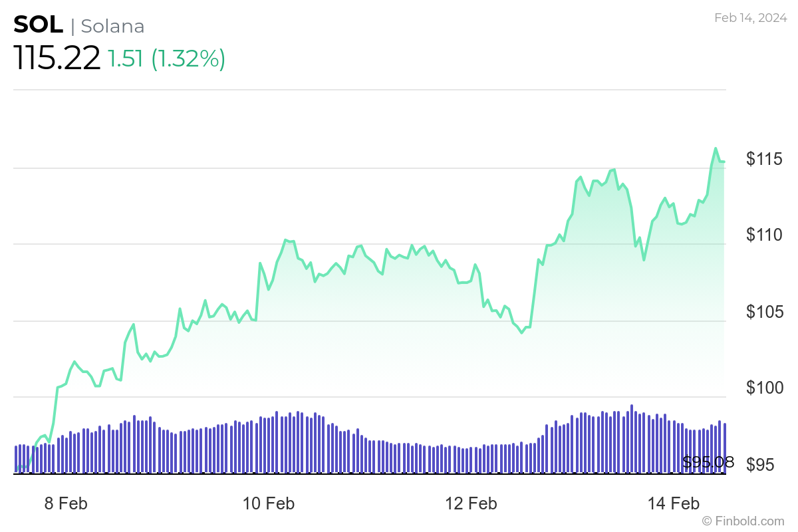The image size is (798, 532).
Task: Jump to the 12 Feb date label
Action: (x=471, y=503)
